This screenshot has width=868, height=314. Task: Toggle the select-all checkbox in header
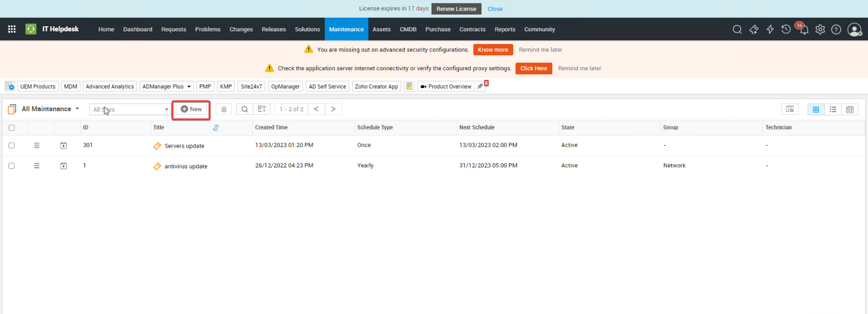12,128
